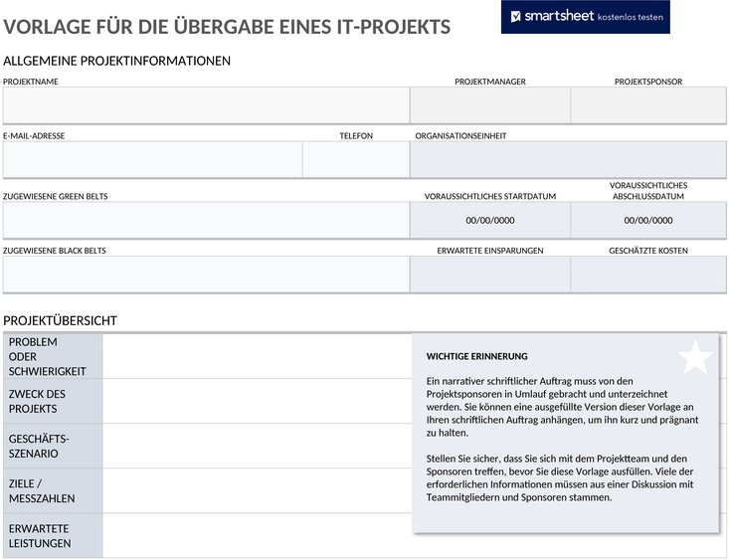Image resolution: width=729 pixels, height=560 pixels.
Task: Click the paragraph starting 'Ein narrativer schriftlicher Auftrag'
Action: point(562,407)
